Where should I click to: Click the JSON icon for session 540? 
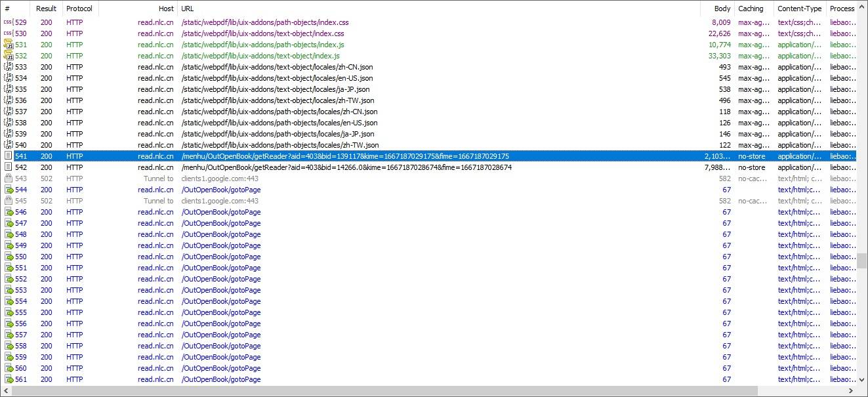click(8, 145)
